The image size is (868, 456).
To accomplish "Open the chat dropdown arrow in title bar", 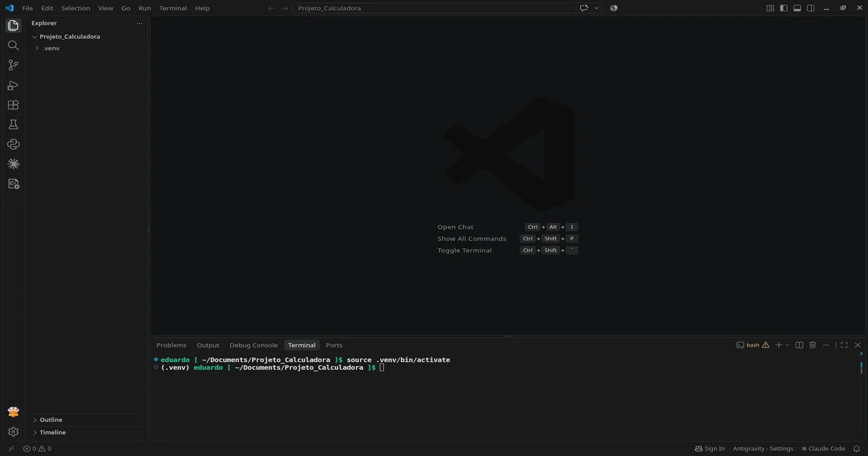I will tap(597, 8).
